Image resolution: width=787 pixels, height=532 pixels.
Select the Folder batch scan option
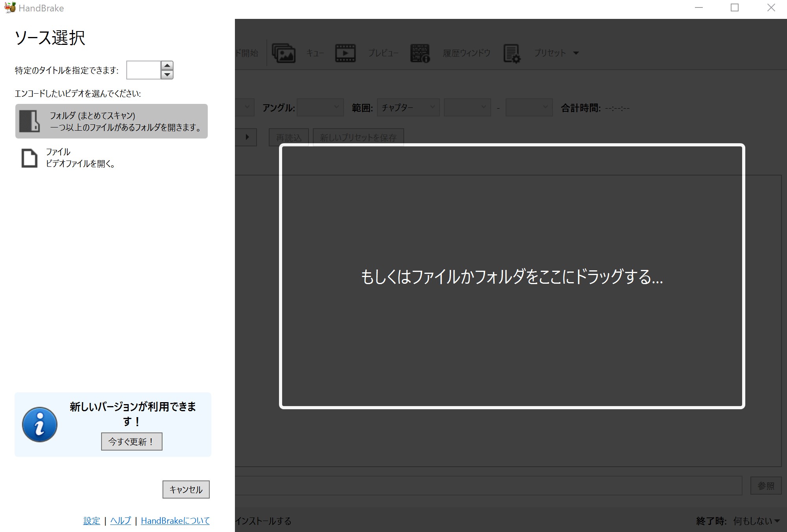[111, 121]
